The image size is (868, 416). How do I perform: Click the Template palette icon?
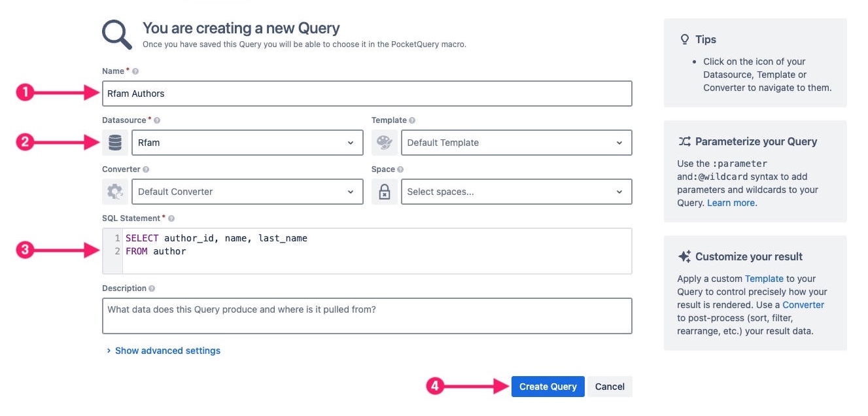click(385, 142)
